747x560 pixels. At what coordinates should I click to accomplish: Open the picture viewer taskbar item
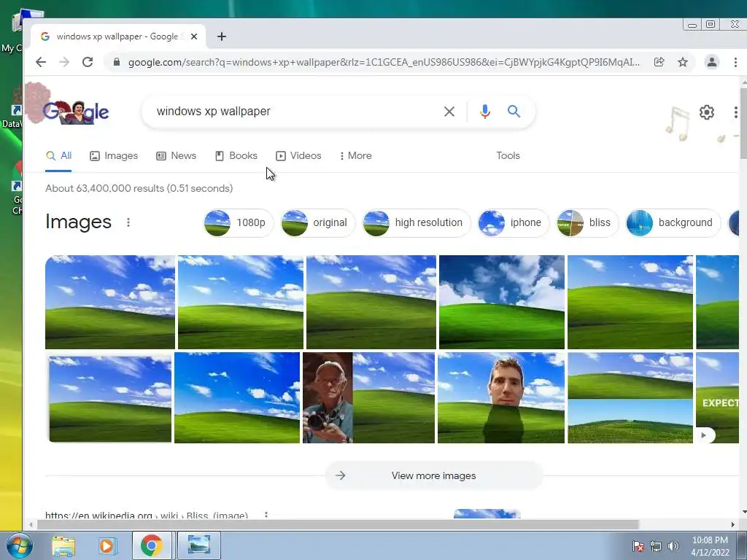click(199, 545)
